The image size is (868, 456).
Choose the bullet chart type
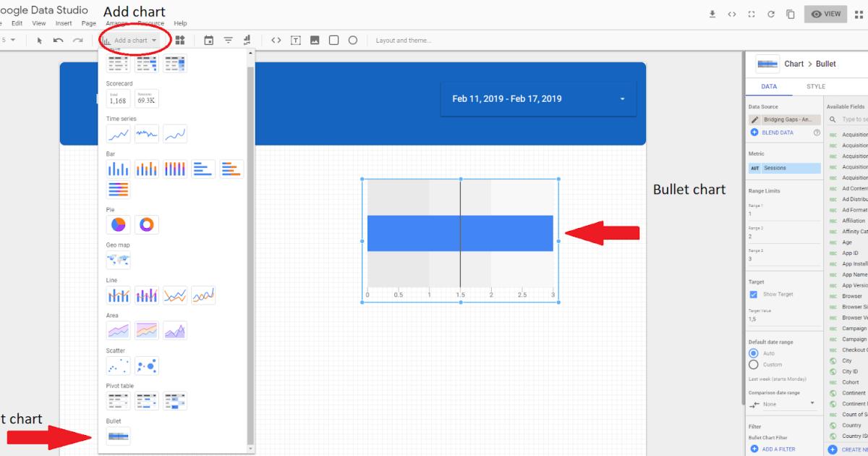(x=119, y=436)
